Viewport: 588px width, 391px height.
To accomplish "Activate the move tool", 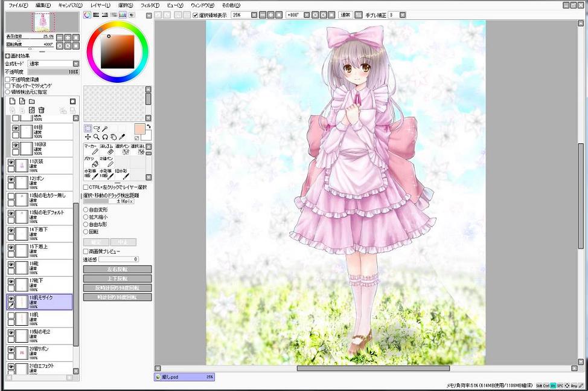I will (x=88, y=137).
